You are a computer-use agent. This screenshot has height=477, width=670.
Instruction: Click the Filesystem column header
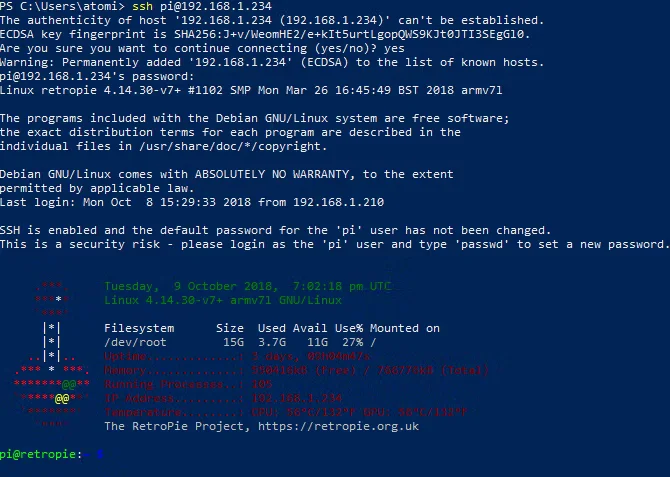(x=139, y=328)
